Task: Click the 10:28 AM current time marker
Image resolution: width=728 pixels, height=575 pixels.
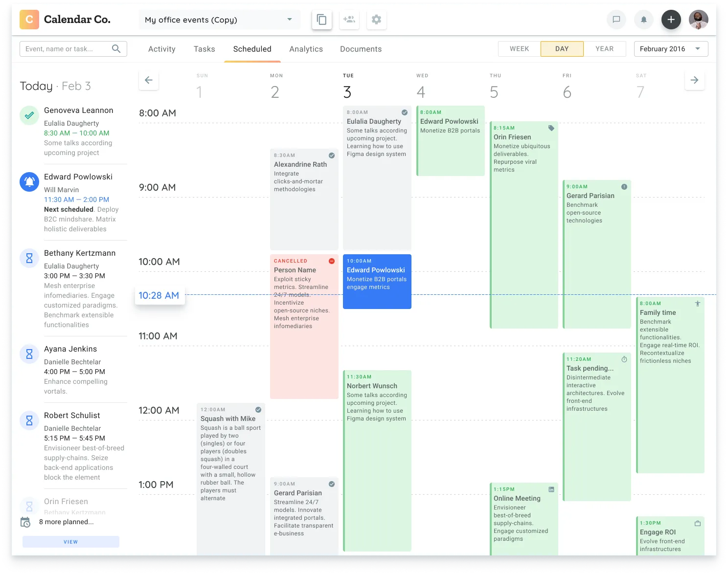Action: [x=159, y=295]
